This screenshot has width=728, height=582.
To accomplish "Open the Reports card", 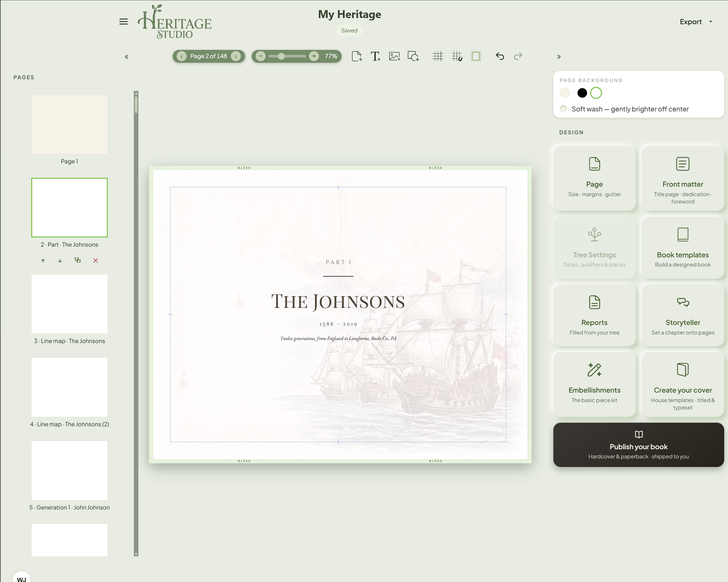I will coord(595,315).
